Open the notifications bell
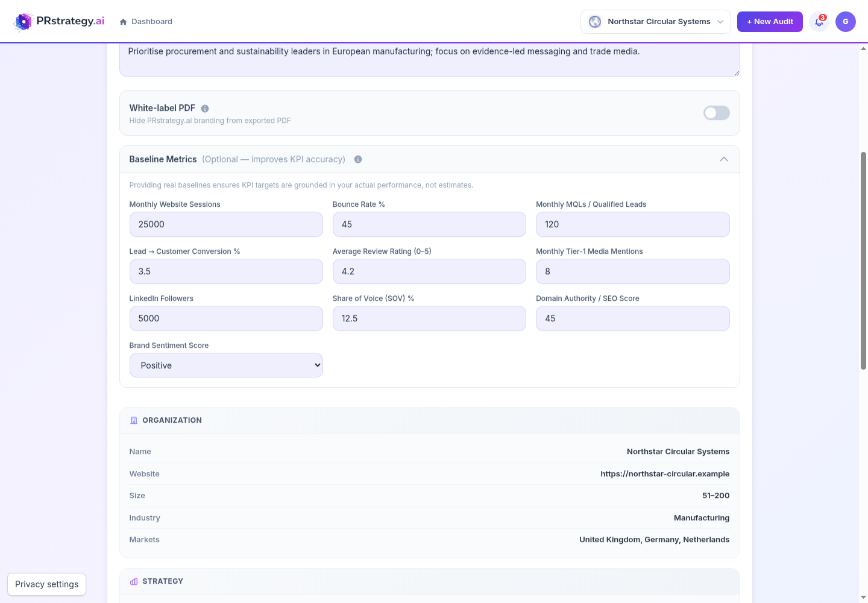868x603 pixels. [x=819, y=22]
